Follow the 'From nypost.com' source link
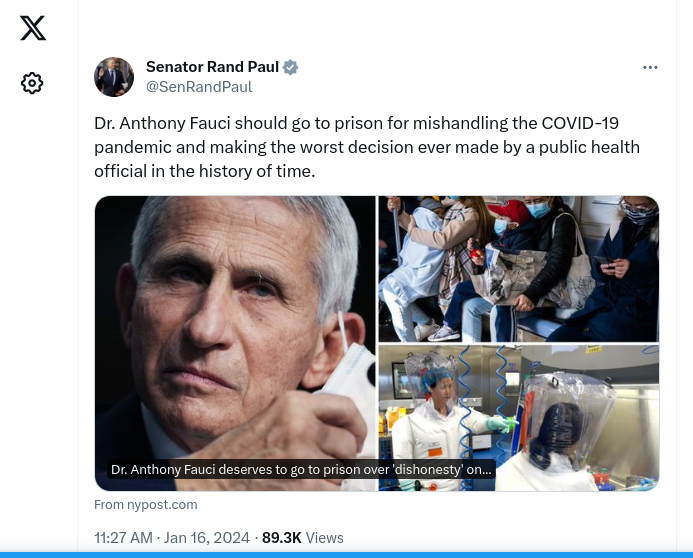This screenshot has height=558, width=693. click(146, 505)
